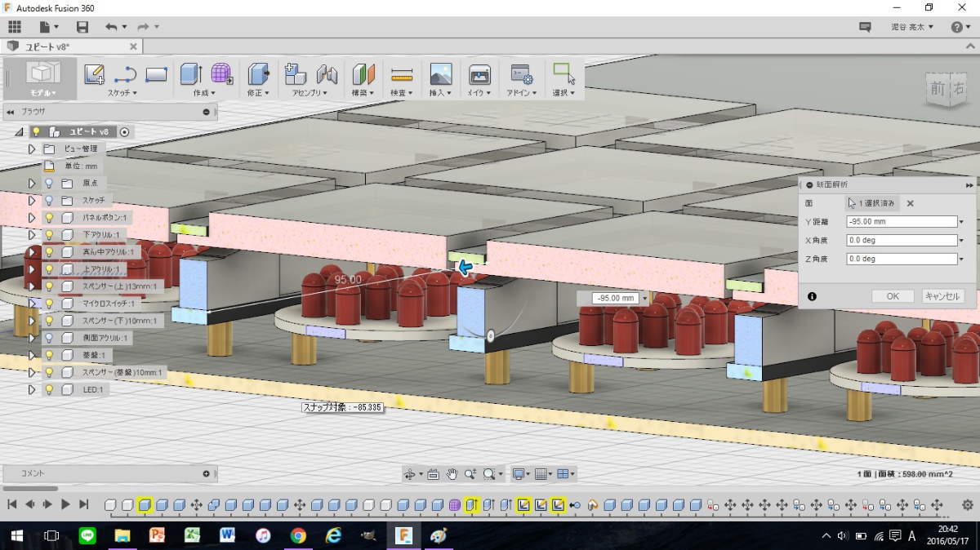Click the Pan hand icon in navigation bar
This screenshot has width=980, height=550.
(452, 473)
